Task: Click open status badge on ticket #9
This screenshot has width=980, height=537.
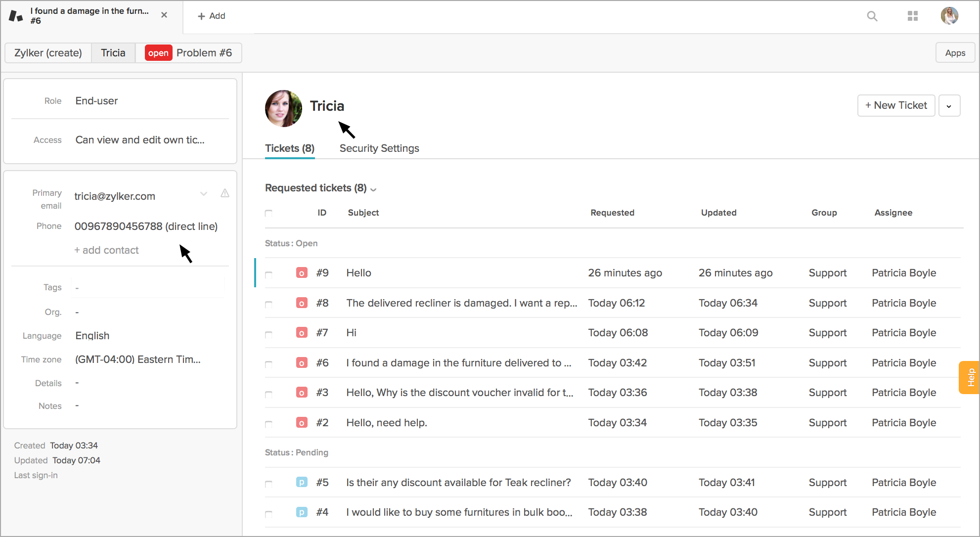Action: pyautogui.click(x=302, y=273)
